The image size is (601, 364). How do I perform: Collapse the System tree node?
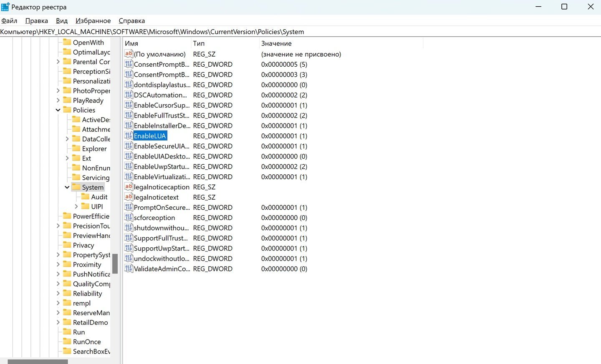coord(67,187)
